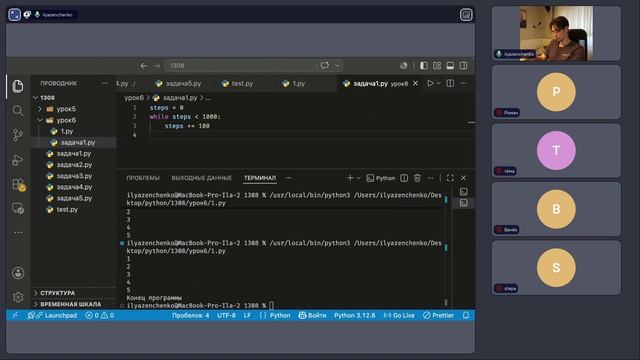Open the Manage gear icon
This screenshot has height=360, width=640.
18,297
